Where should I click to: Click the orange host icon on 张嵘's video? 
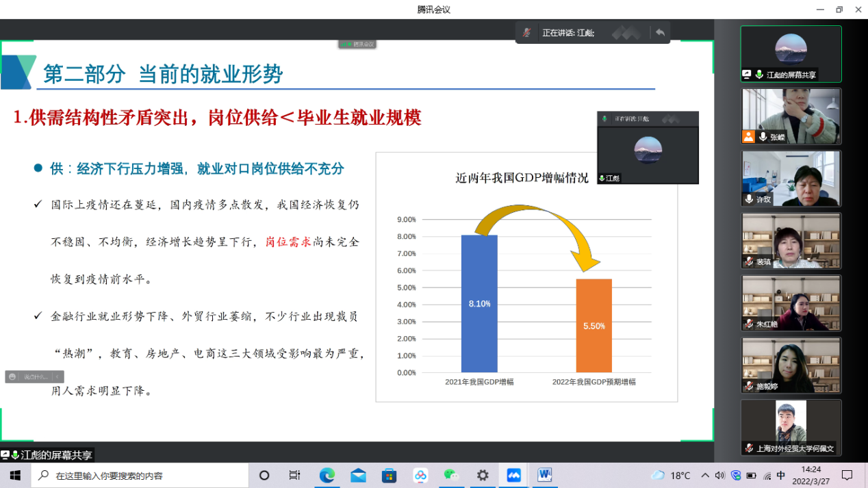click(748, 137)
